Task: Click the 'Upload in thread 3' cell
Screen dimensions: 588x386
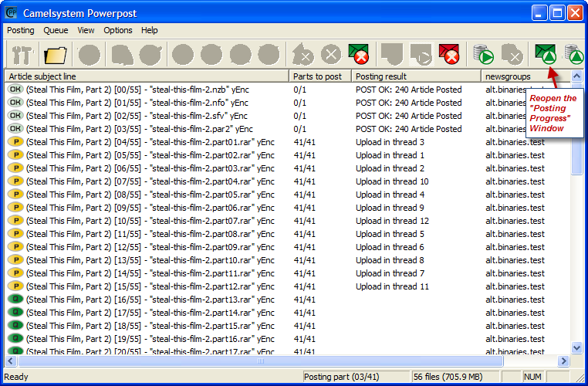Action: [x=390, y=142]
